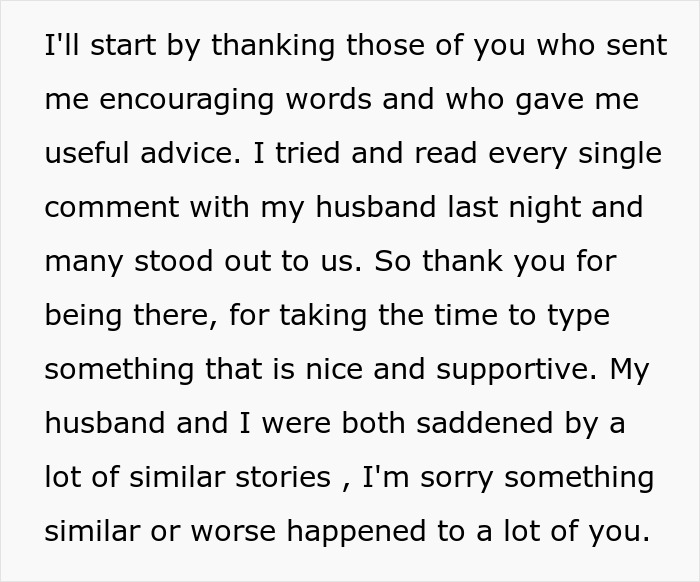Viewport: 700px width, 582px height.
Task: Click the word "single" at line end
Action: click(x=620, y=154)
